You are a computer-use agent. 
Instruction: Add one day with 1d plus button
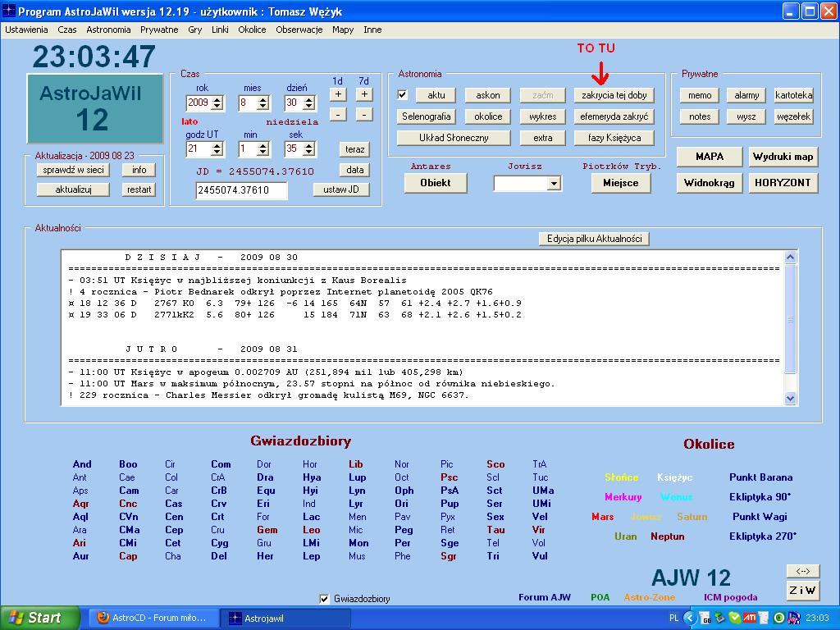coord(338,94)
